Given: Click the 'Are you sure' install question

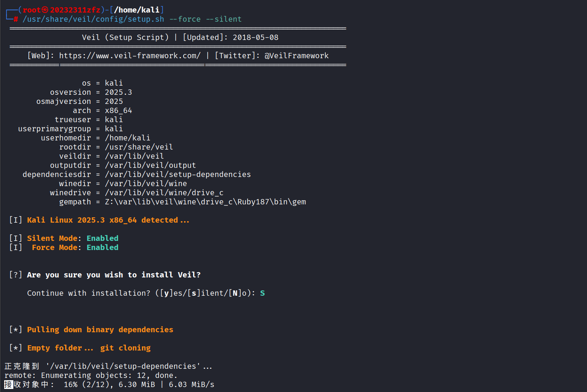Looking at the screenshot, I should 114,275.
